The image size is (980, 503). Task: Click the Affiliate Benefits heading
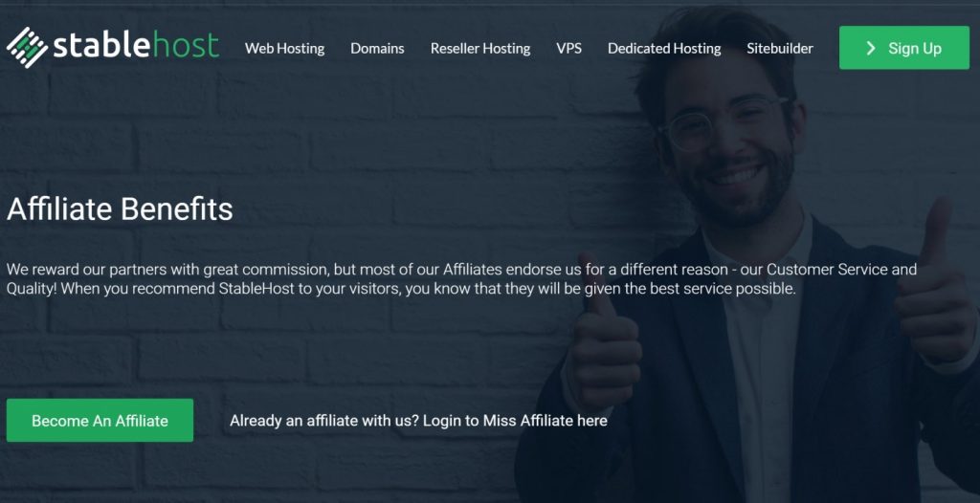click(120, 208)
